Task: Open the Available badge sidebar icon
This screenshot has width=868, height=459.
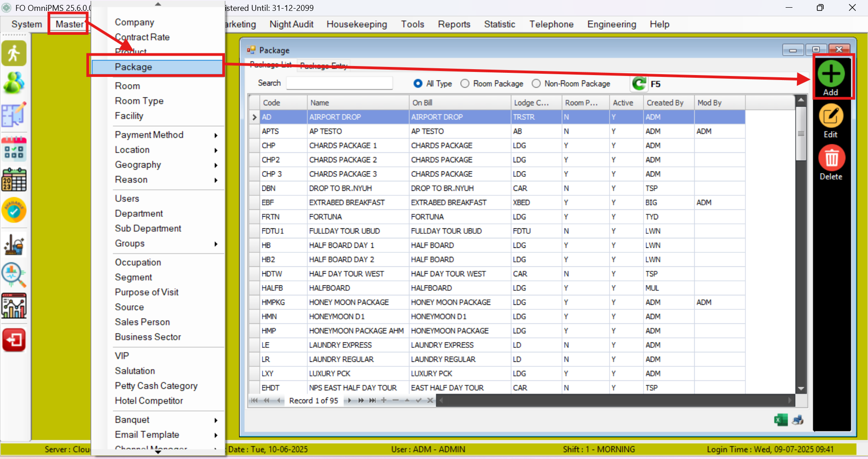Action: tap(14, 210)
